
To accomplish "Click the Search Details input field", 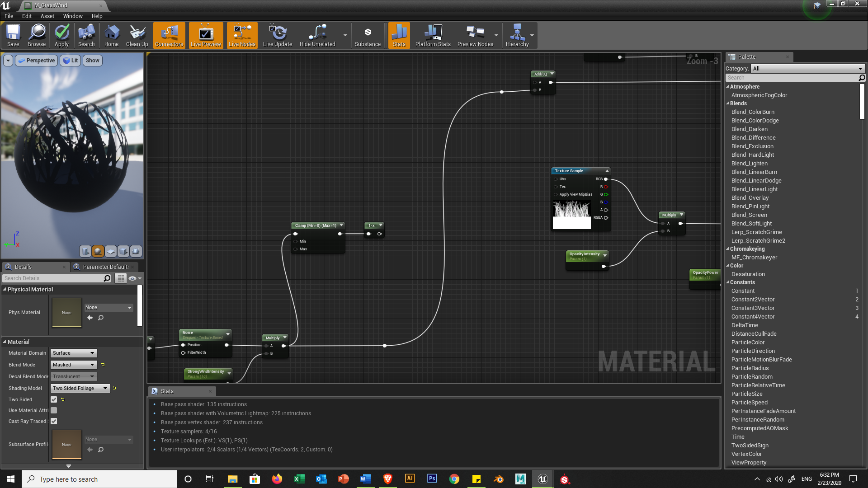I will click(53, 278).
